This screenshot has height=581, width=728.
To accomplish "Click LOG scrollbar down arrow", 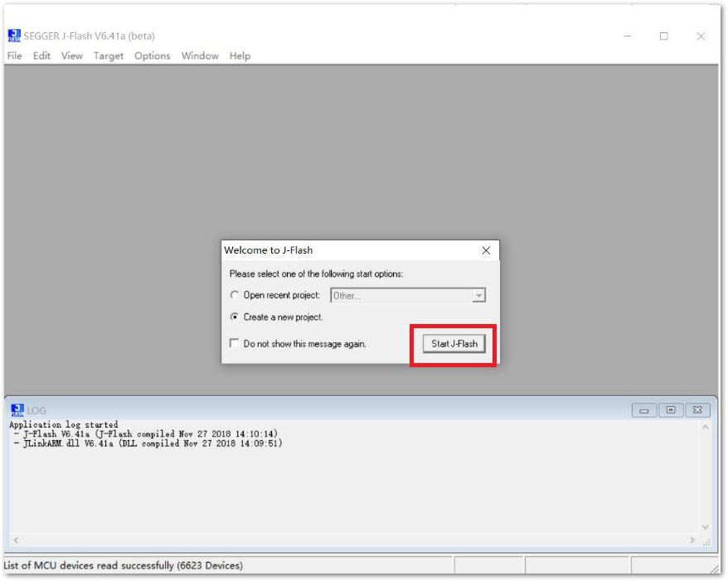I will (x=706, y=527).
